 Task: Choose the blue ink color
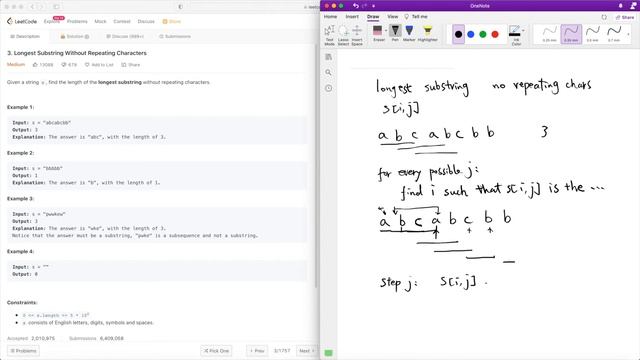(471, 34)
